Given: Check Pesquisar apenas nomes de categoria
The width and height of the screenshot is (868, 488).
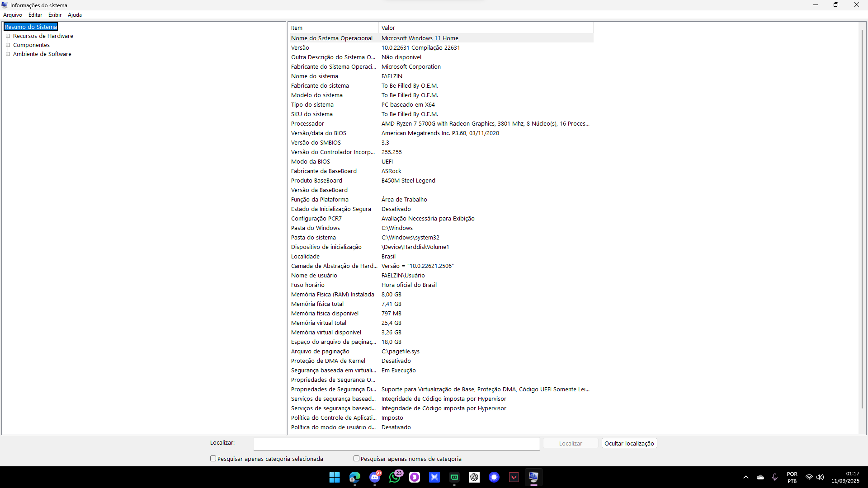Looking at the screenshot, I should pos(356,458).
